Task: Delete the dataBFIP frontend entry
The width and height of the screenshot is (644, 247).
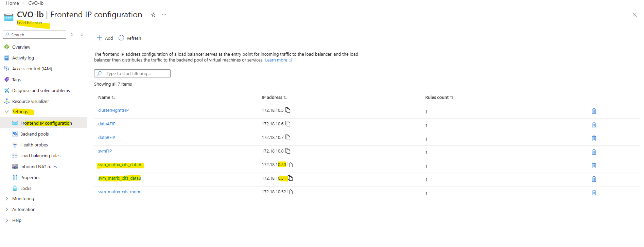Action: [594, 138]
